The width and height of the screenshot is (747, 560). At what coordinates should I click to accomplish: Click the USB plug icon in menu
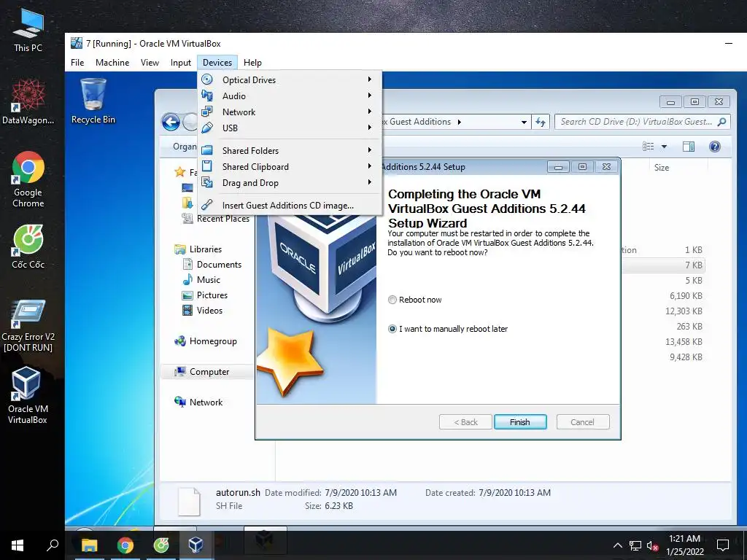click(206, 128)
